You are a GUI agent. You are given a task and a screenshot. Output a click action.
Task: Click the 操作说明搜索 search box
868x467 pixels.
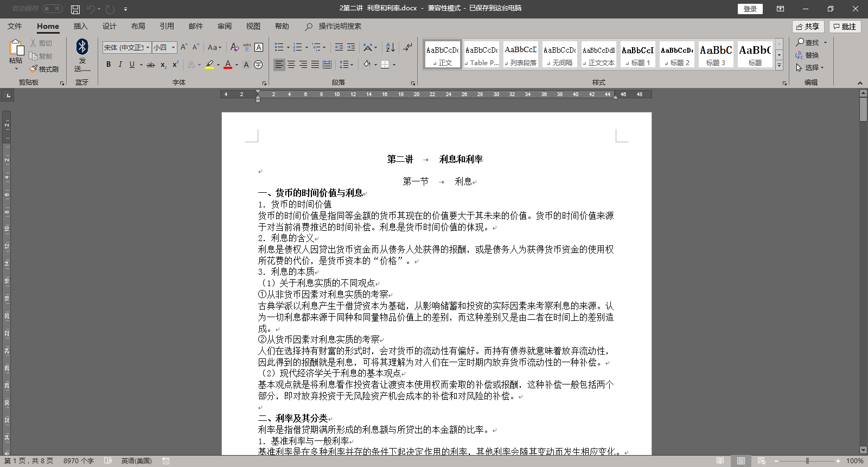[333, 26]
